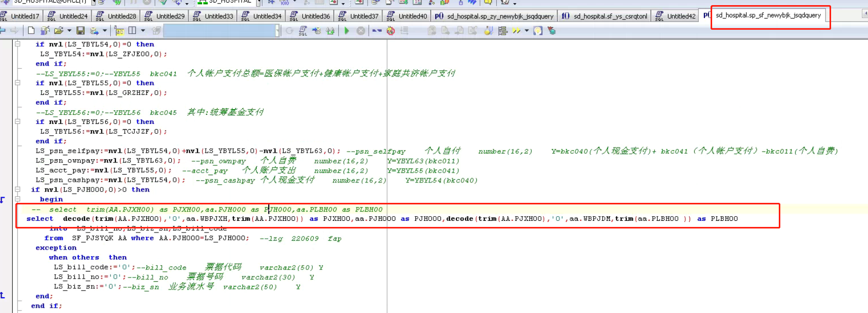Click the navigate back arrow icon
The width and height of the screenshot is (868, 313).
coord(3,31)
